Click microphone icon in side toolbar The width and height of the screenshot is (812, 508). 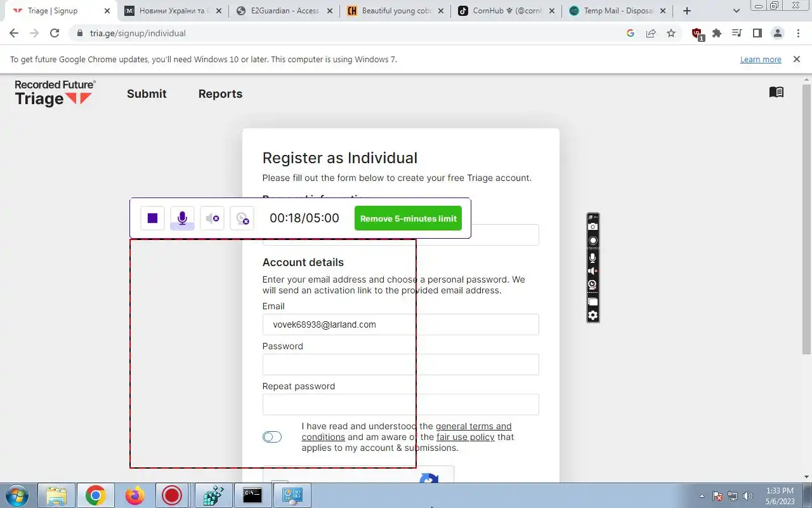(593, 258)
